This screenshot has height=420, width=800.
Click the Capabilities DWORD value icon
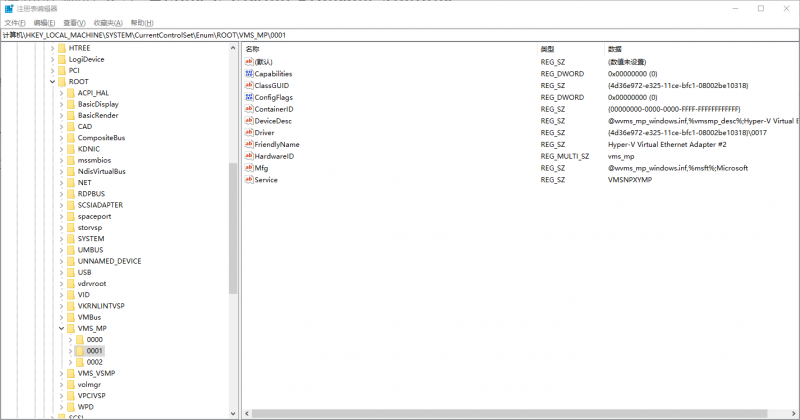(x=248, y=73)
